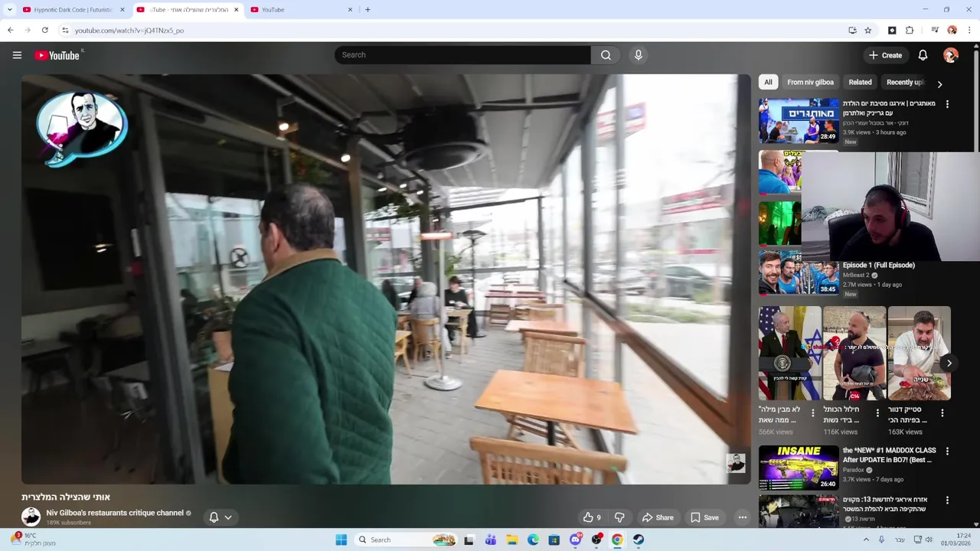Viewport: 980px width, 551px height.
Task: Show more filter chips arrow
Action: [939, 83]
